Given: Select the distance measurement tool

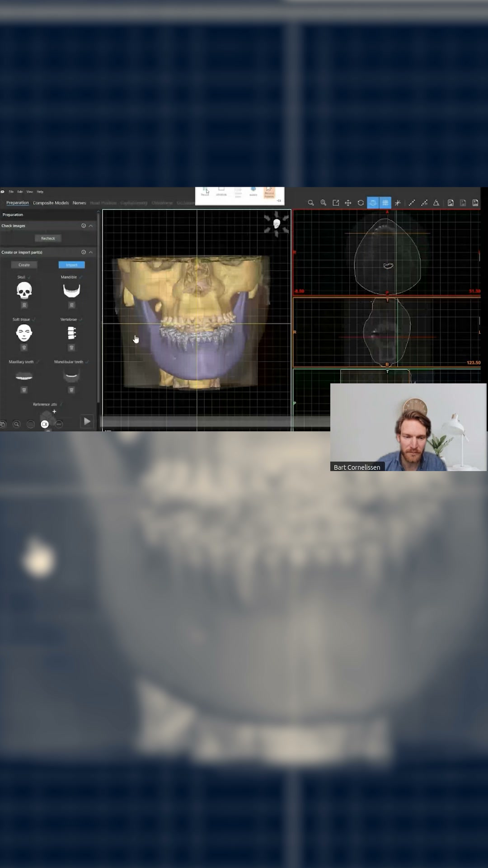Looking at the screenshot, I should (x=412, y=203).
